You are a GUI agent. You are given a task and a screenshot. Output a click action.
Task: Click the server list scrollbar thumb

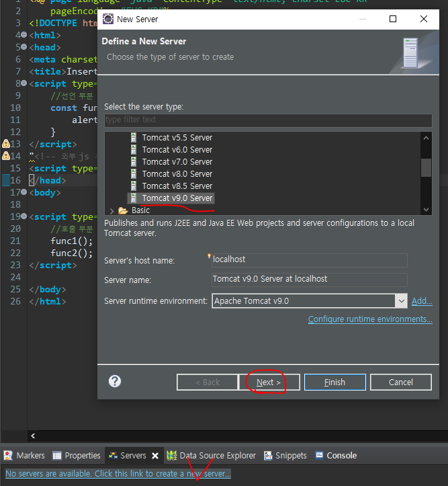pyautogui.click(x=426, y=167)
